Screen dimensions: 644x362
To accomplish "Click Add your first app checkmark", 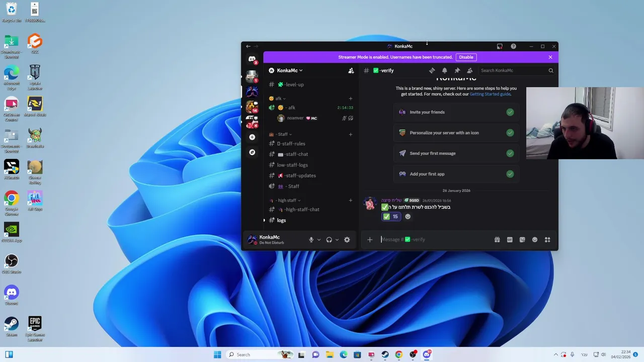I will pyautogui.click(x=510, y=174).
